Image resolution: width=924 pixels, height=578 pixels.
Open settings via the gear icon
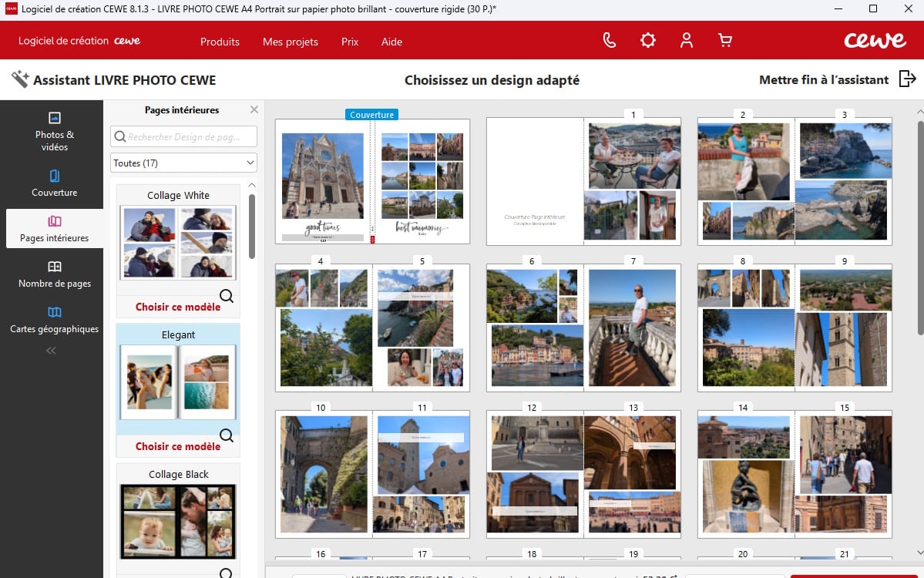coord(647,40)
